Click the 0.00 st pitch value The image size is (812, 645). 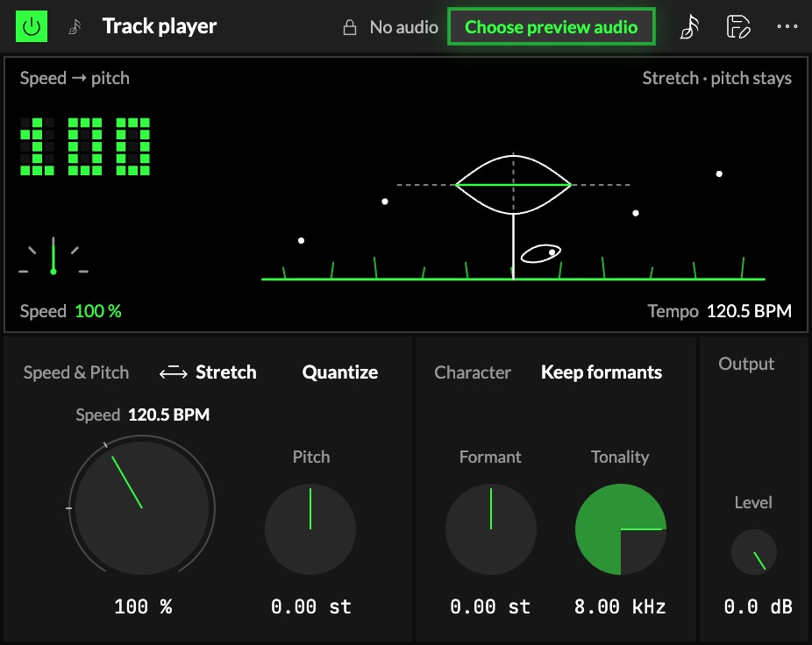pos(310,606)
